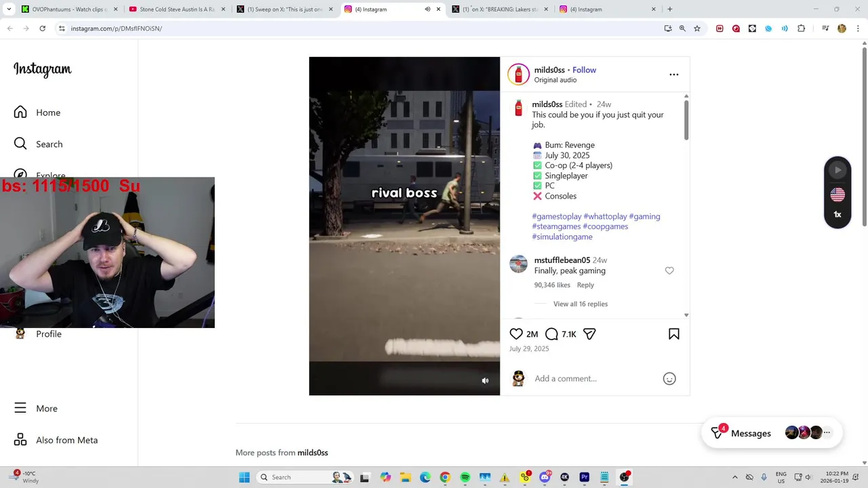Open the #coopgames hashtag

(x=605, y=226)
